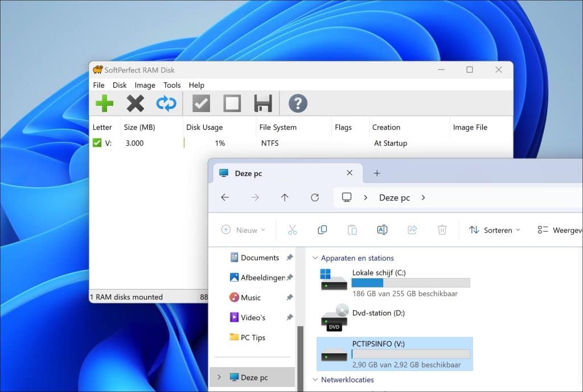Open the Nieuw dropdown
Viewport: 583px width, 392px height.
coord(243,230)
